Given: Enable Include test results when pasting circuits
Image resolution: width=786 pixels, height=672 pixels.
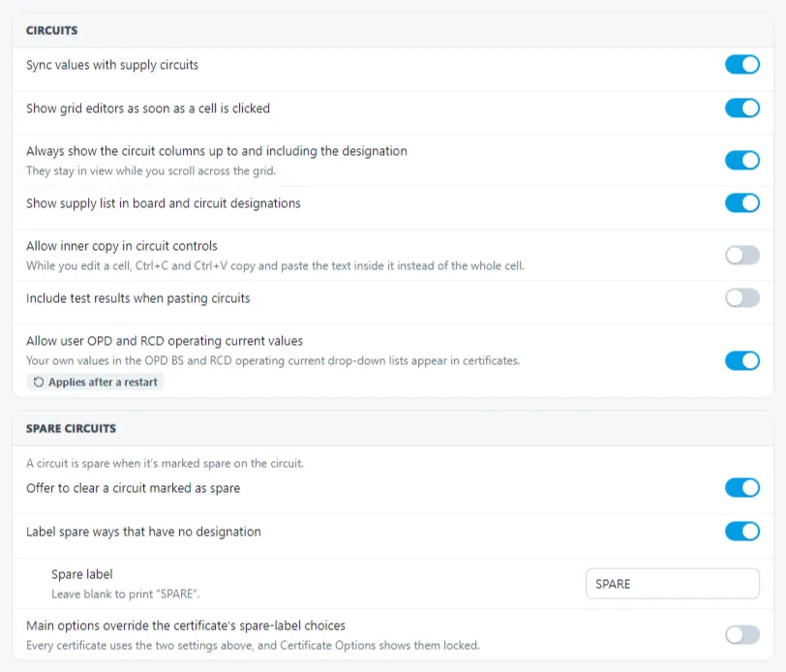Looking at the screenshot, I should 741,298.
